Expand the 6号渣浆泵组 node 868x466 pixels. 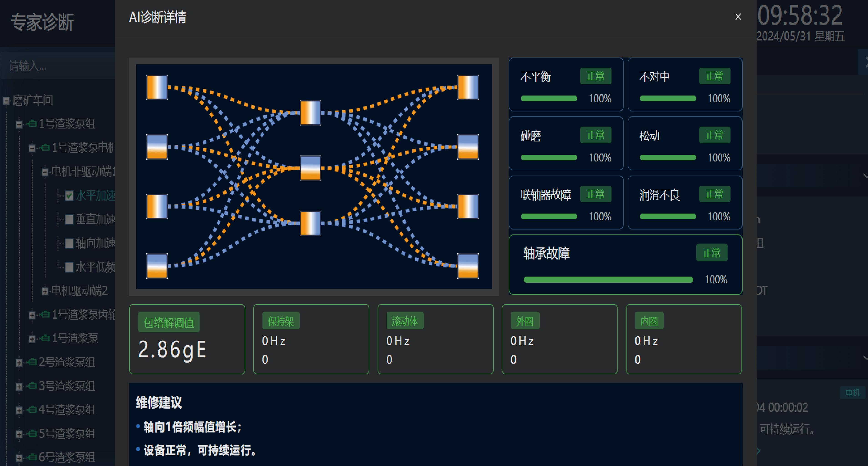pos(19,458)
